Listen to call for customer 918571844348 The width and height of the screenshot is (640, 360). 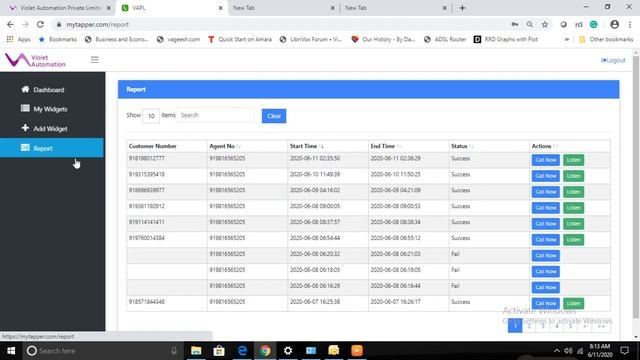pos(573,303)
